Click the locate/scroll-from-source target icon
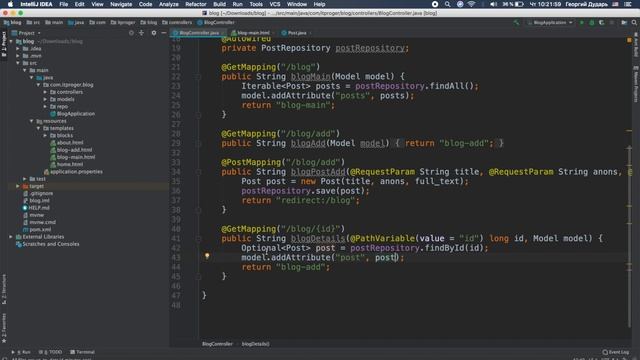The width and height of the screenshot is (640, 360). point(131,33)
